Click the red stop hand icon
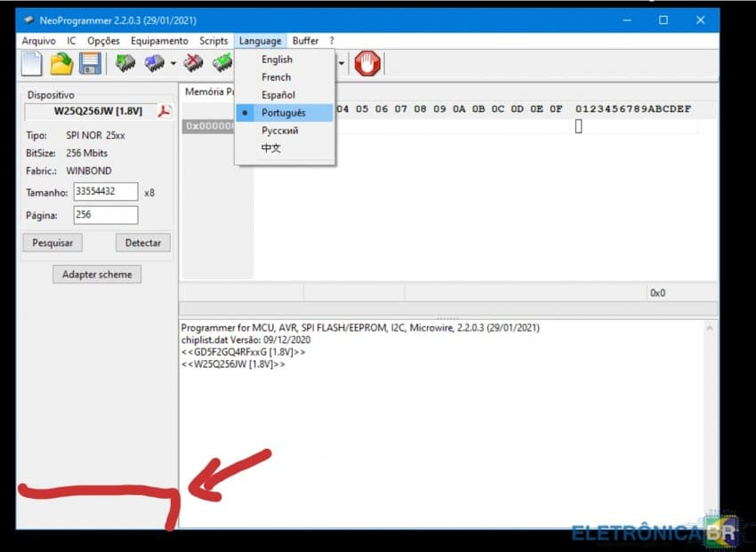756x552 pixels. pos(367,63)
